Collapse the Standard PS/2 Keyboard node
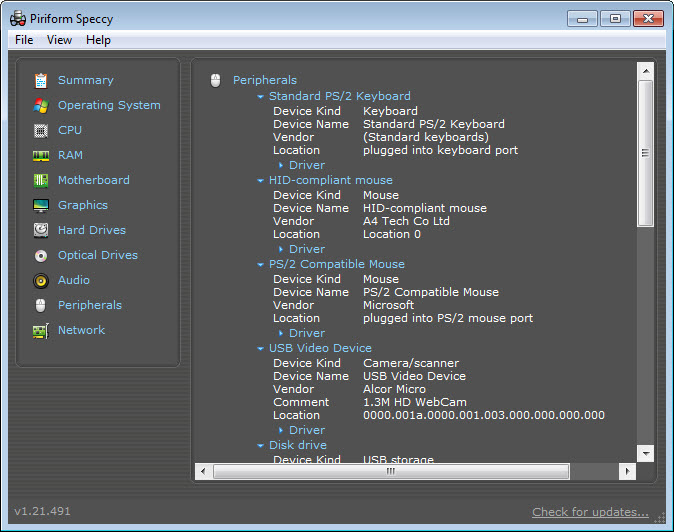The image size is (674, 532). point(260,97)
